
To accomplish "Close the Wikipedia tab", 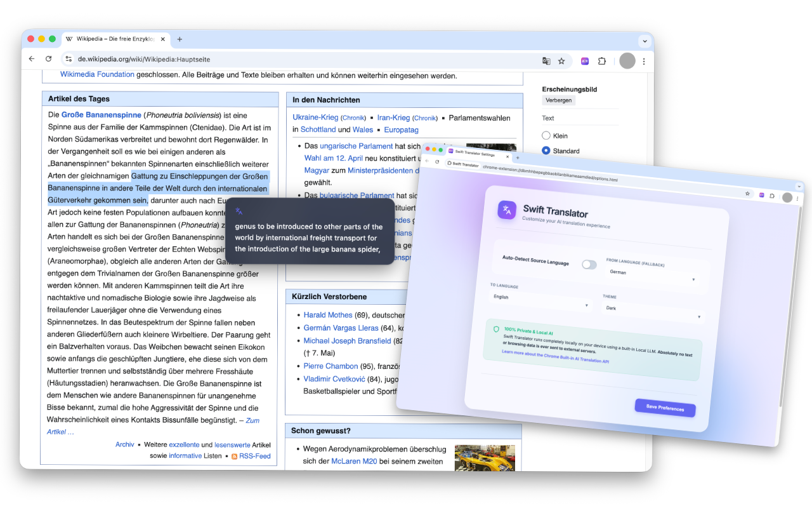I will coord(162,39).
